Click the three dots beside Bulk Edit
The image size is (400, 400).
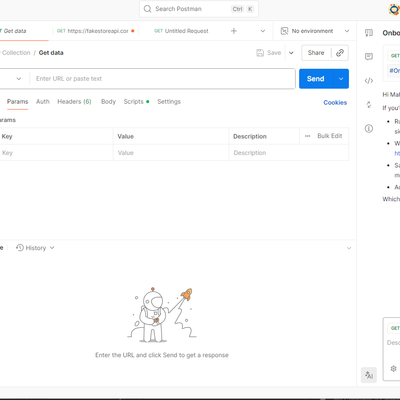click(307, 136)
